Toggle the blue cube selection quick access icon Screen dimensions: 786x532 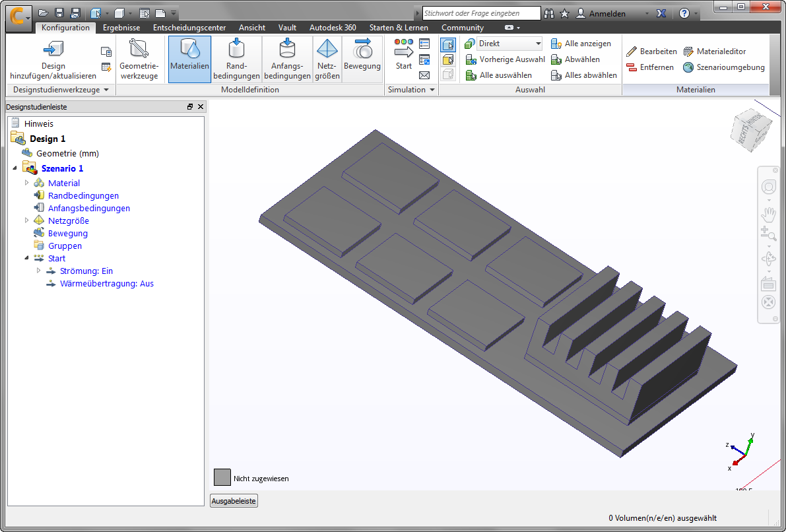click(x=96, y=14)
